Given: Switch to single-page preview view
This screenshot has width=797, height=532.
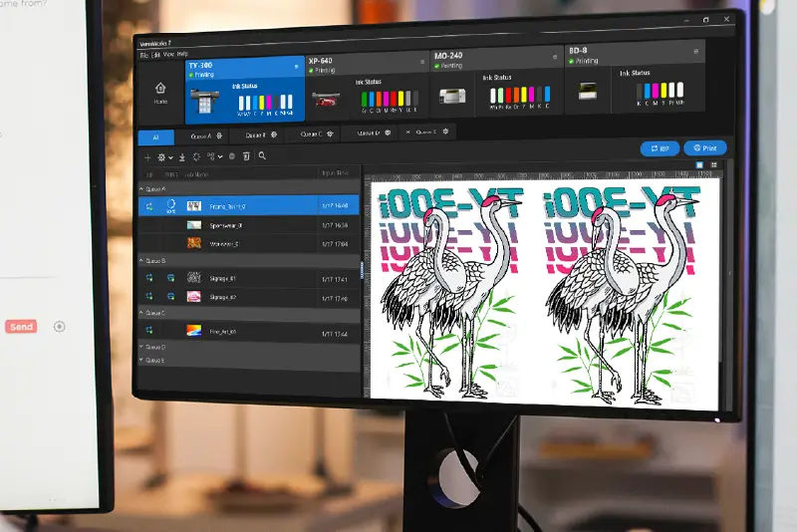Looking at the screenshot, I should [700, 163].
